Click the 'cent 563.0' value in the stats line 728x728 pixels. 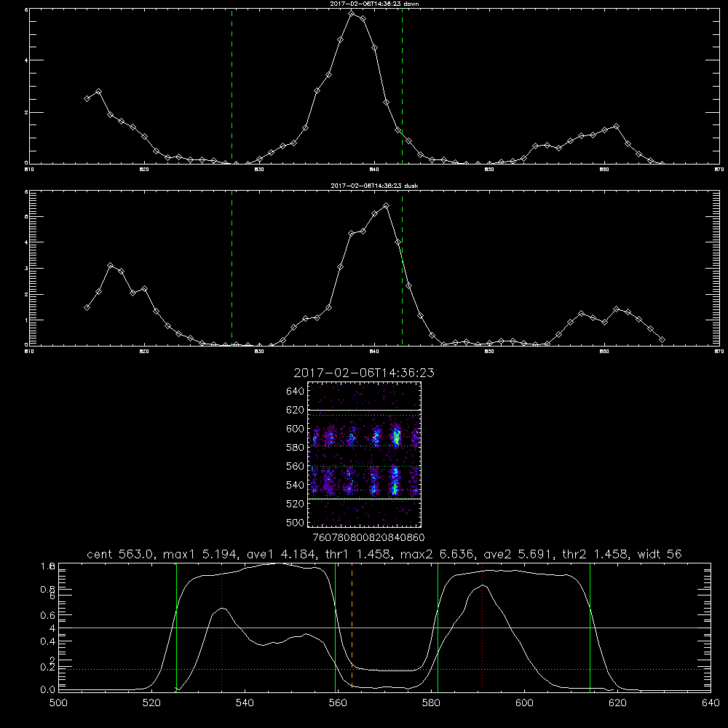coord(121,554)
